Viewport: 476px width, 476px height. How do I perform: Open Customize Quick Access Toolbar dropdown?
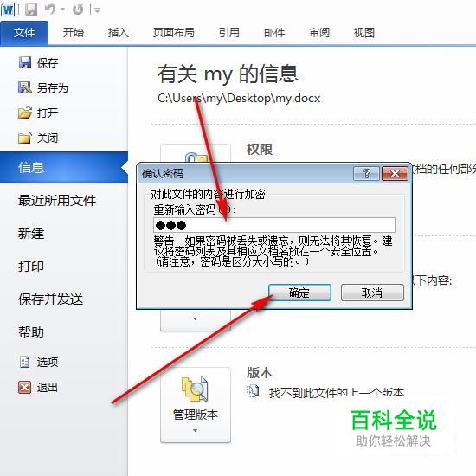97,10
